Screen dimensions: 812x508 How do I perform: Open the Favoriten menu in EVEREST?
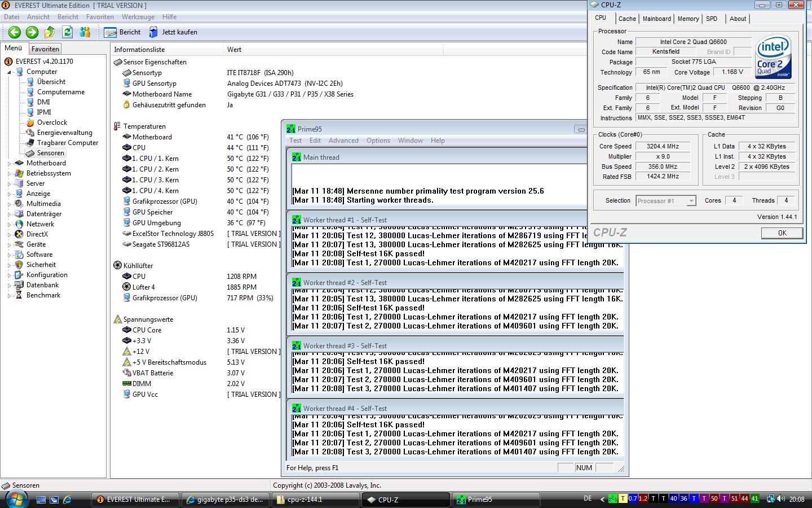(100, 17)
